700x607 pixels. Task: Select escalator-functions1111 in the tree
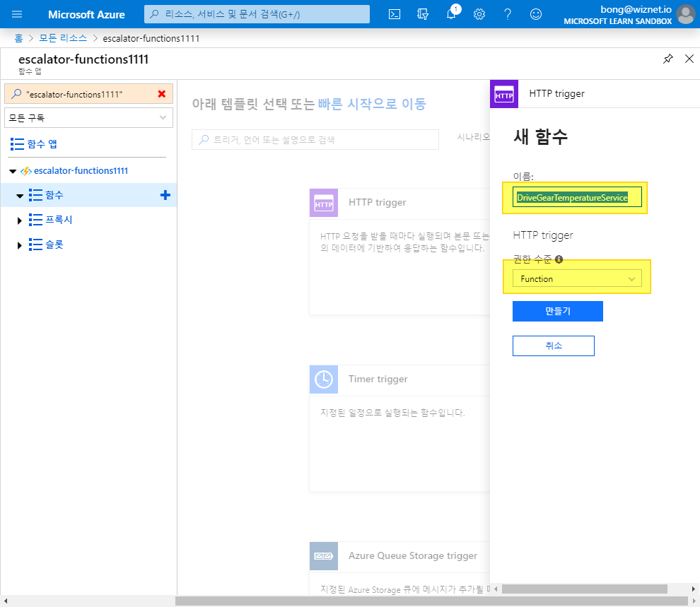click(81, 171)
